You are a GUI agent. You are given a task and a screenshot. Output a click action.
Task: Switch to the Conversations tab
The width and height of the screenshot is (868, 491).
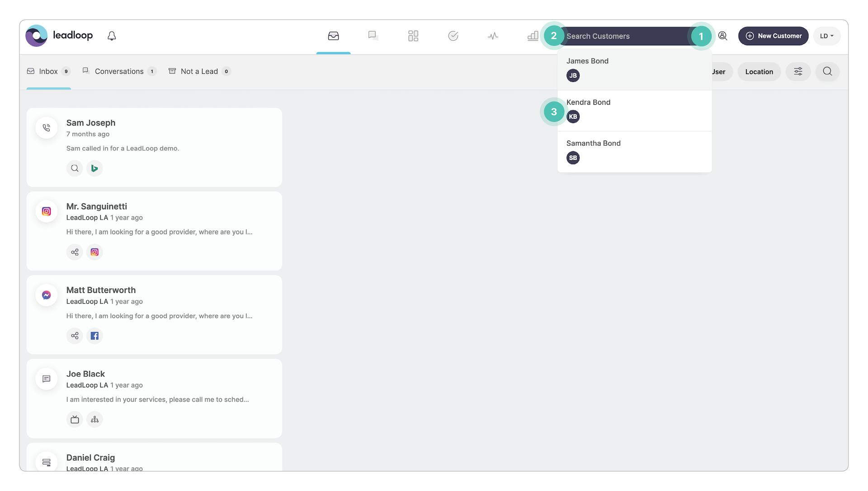pos(119,72)
